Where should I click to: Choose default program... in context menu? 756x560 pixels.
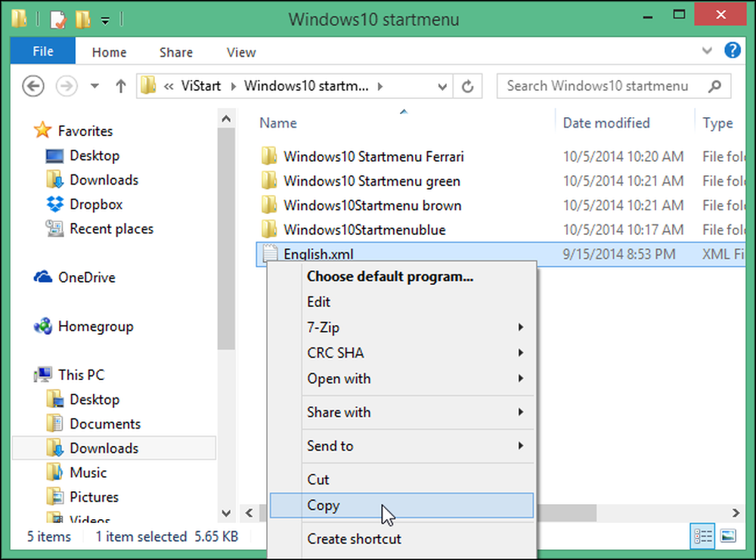pyautogui.click(x=390, y=276)
